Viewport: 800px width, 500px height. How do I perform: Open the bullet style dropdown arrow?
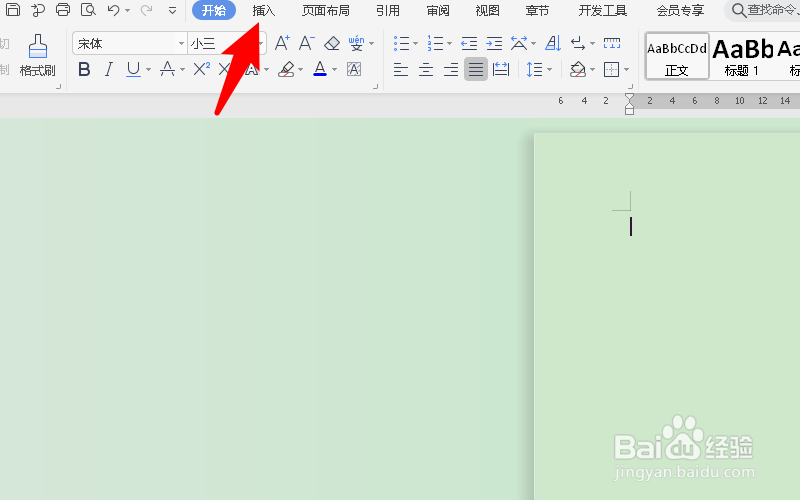(x=415, y=44)
